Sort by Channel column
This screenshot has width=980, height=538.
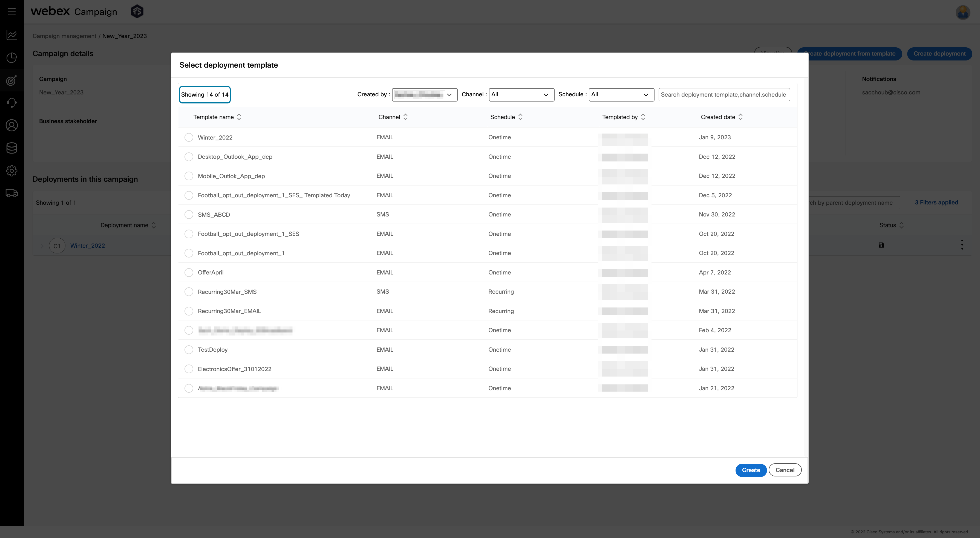click(x=405, y=117)
